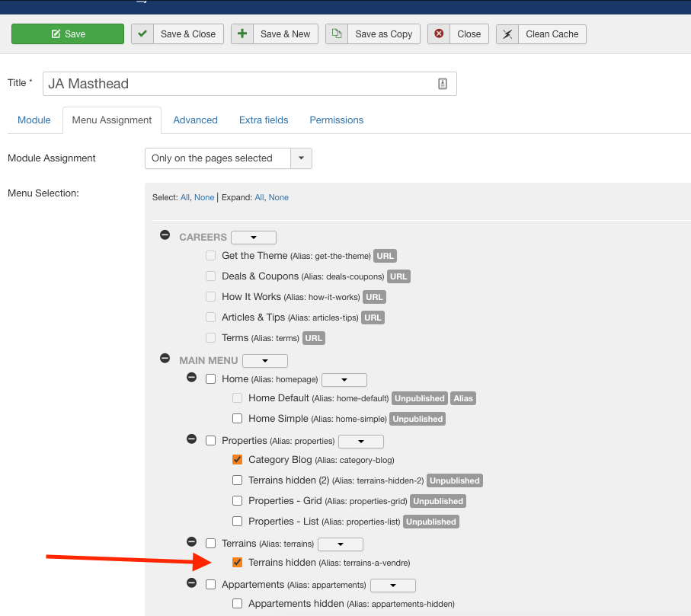Image resolution: width=691 pixels, height=616 pixels.
Task: Click the Select All link
Action: (x=184, y=197)
